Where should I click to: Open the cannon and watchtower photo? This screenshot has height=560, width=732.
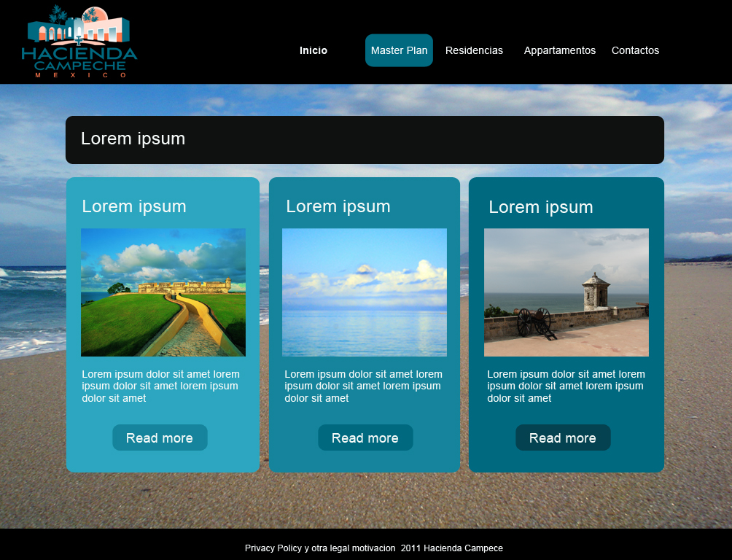click(x=566, y=292)
